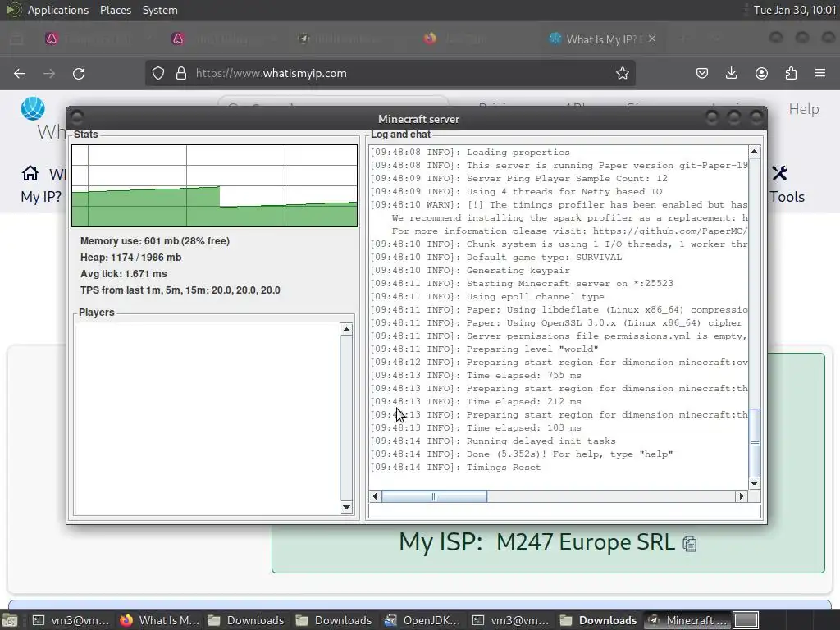Click the log scroll left arrow

point(375,496)
